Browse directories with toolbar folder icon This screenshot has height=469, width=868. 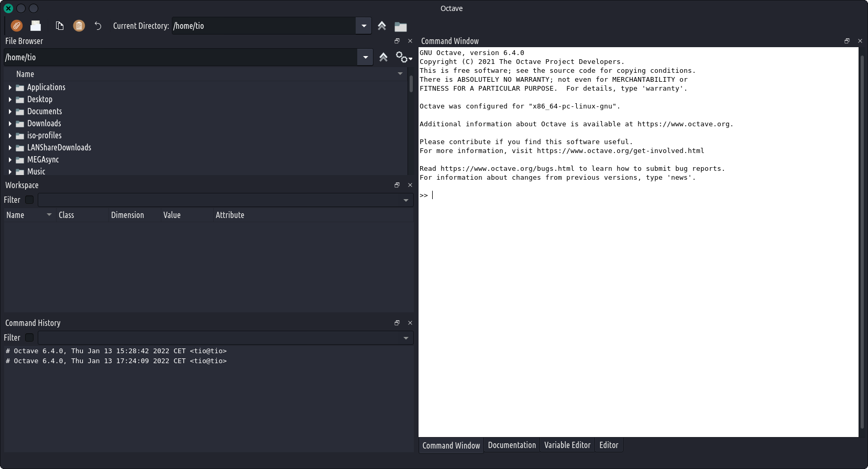coord(401,26)
